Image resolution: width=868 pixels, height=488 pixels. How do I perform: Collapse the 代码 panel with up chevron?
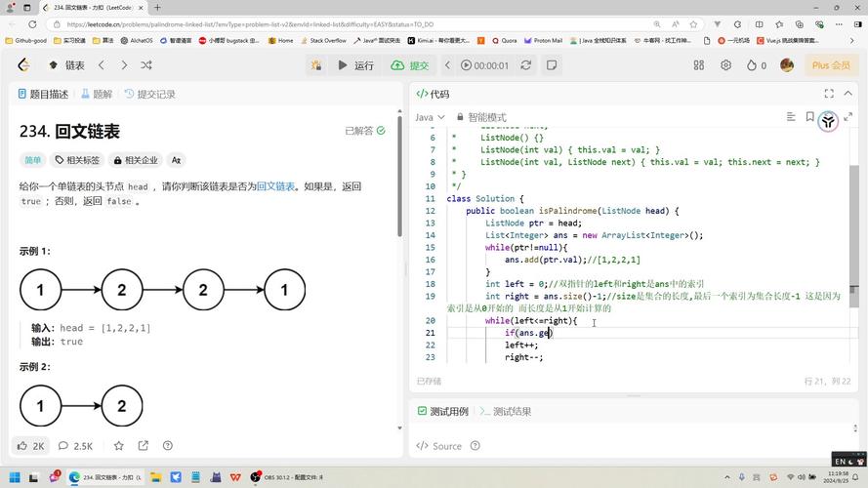pyautogui.click(x=848, y=94)
